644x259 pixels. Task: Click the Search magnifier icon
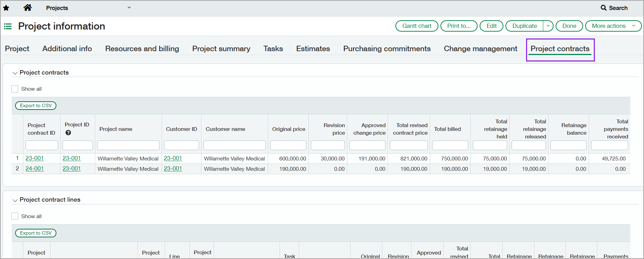click(603, 8)
